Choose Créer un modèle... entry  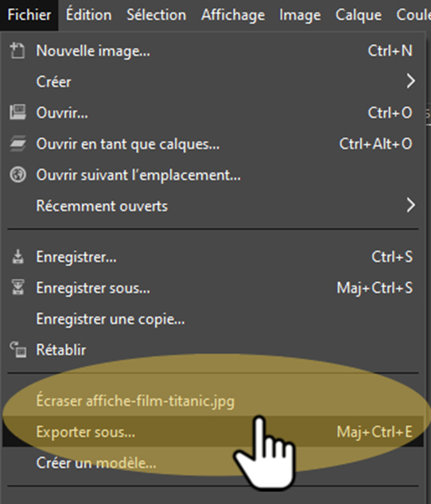(x=213, y=463)
